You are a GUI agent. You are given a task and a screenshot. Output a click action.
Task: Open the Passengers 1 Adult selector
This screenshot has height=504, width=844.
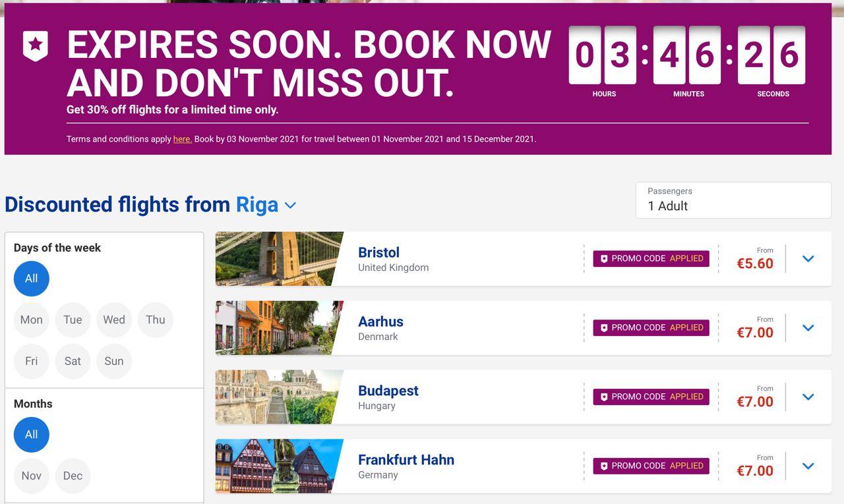[x=733, y=200]
